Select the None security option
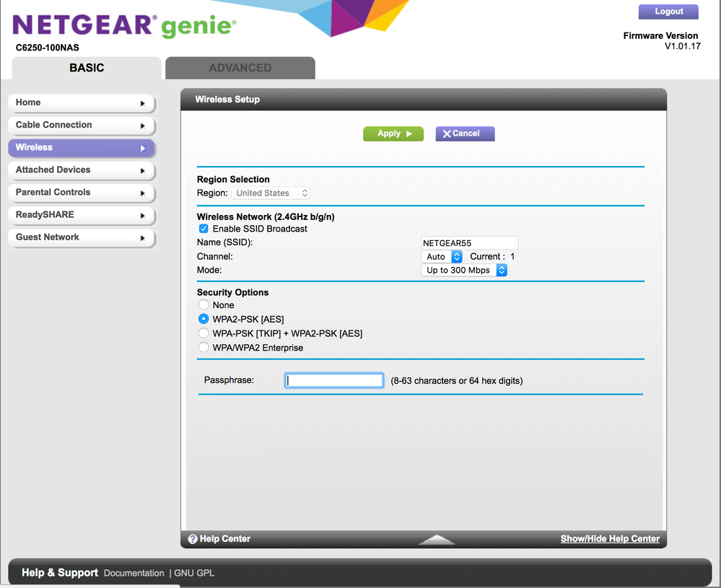 [x=203, y=304]
